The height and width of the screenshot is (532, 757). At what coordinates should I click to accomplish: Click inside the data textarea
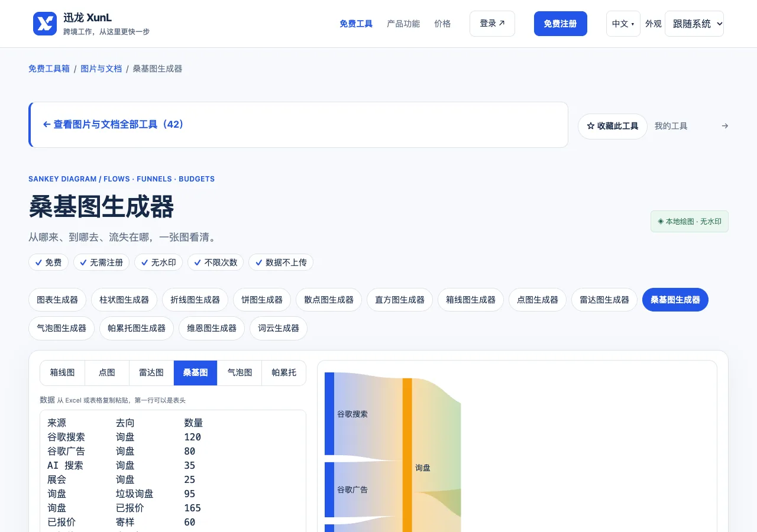click(173, 471)
